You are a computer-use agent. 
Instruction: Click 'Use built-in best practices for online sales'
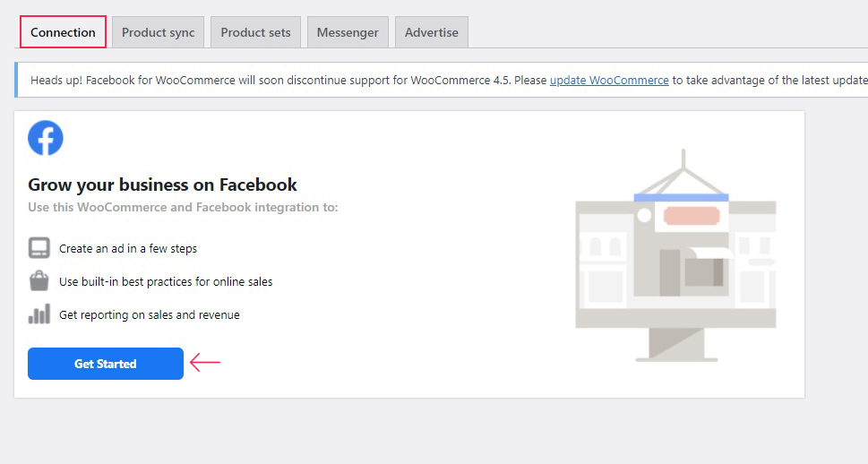[x=166, y=281]
